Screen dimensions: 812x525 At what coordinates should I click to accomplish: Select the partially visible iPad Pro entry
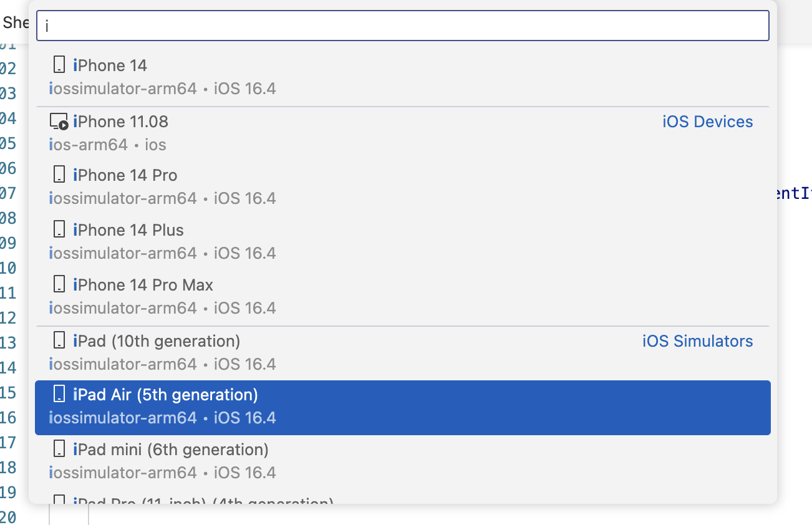(249, 502)
